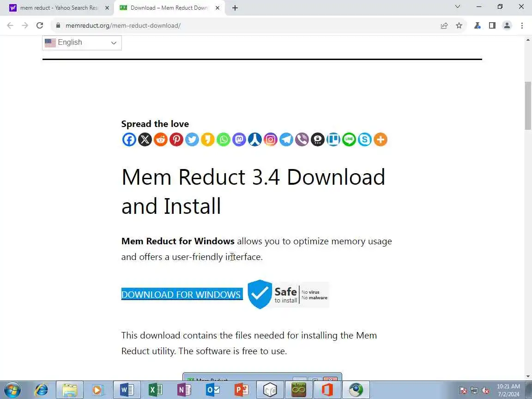Toggle the browser side panel
The image size is (532, 399).
point(492,25)
